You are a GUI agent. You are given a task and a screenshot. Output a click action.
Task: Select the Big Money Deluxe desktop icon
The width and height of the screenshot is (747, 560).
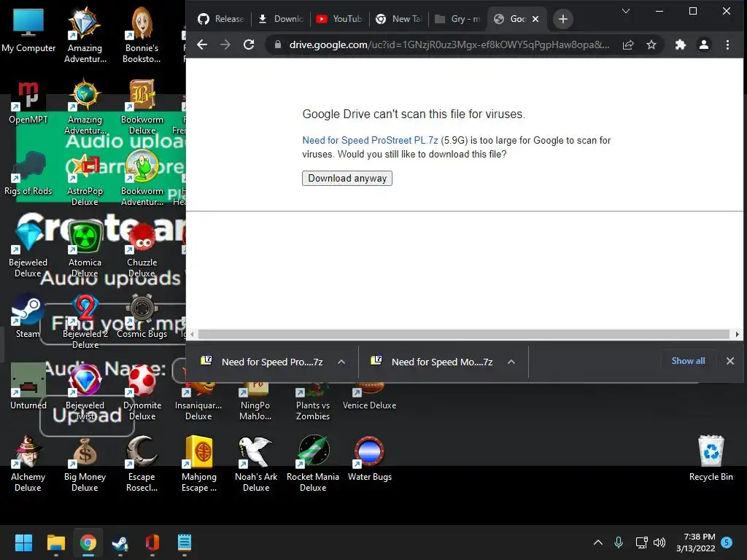85,464
